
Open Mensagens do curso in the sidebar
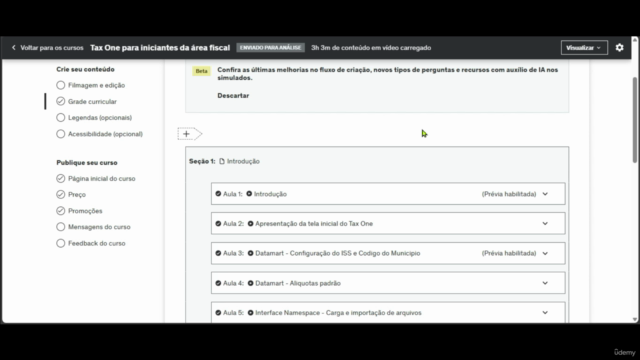pyautogui.click(x=99, y=227)
